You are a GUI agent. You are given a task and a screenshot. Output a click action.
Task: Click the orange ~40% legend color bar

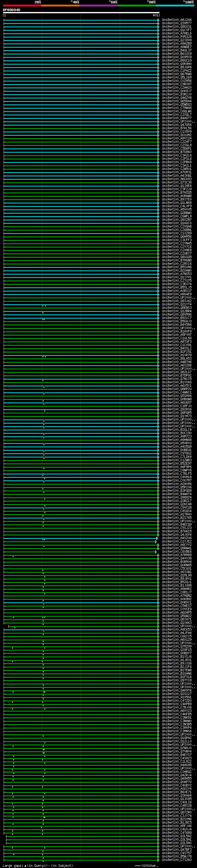60,6
